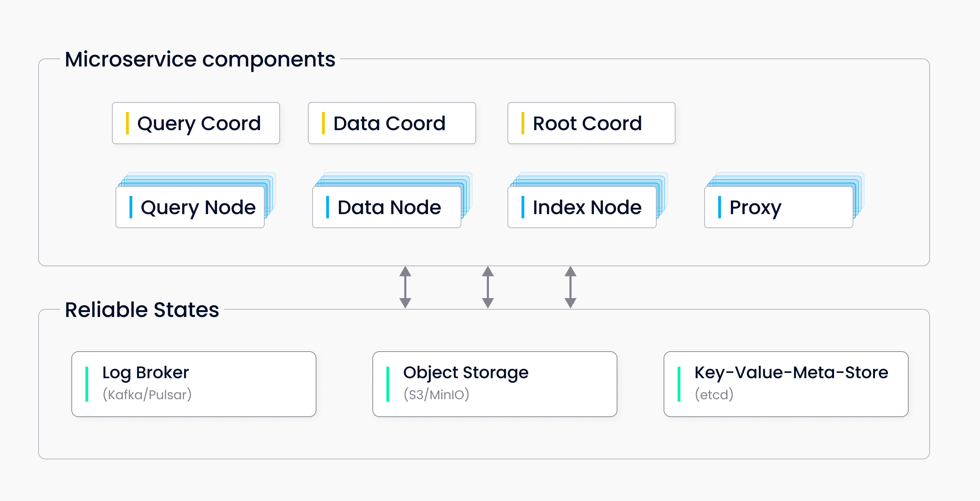Click the Object Storage box

click(495, 384)
